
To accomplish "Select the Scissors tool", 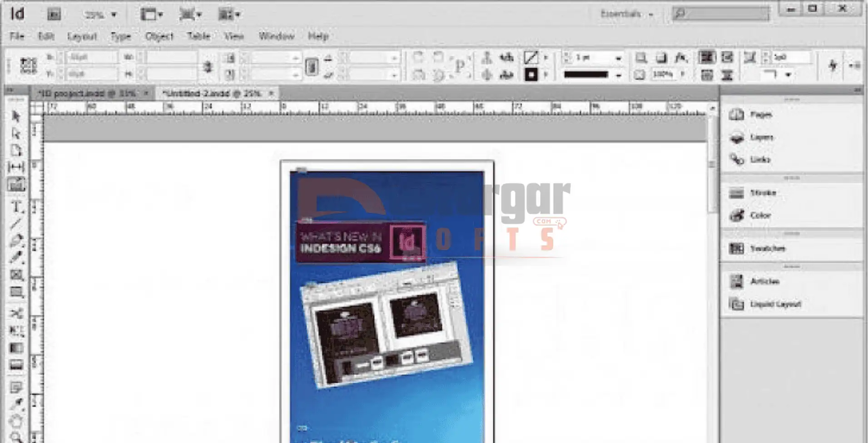I will [16, 314].
